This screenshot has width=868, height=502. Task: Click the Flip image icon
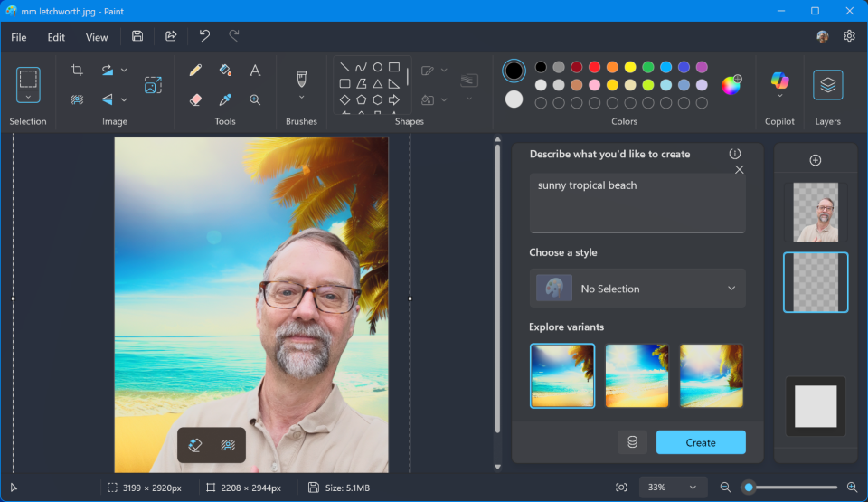108,99
